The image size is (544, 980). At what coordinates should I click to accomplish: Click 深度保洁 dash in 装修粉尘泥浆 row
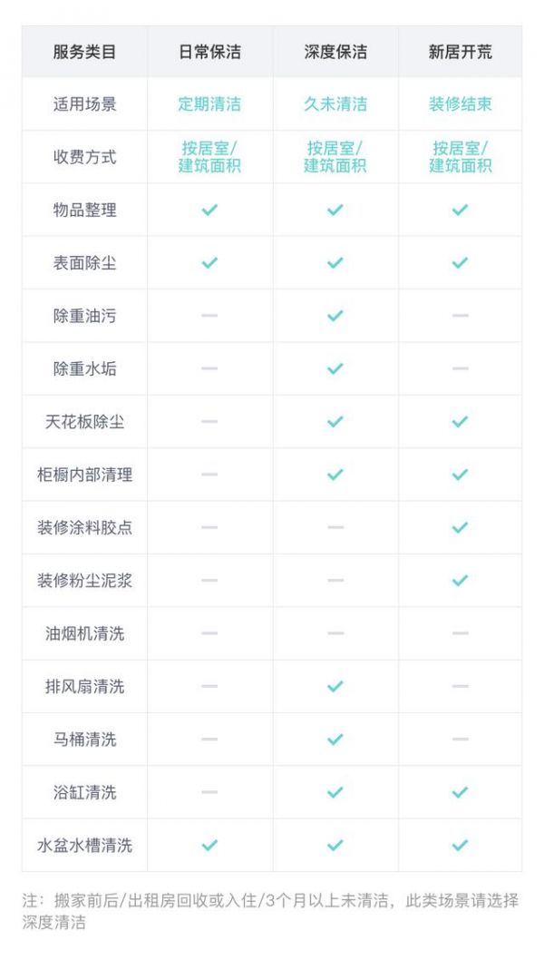pyautogui.click(x=335, y=581)
